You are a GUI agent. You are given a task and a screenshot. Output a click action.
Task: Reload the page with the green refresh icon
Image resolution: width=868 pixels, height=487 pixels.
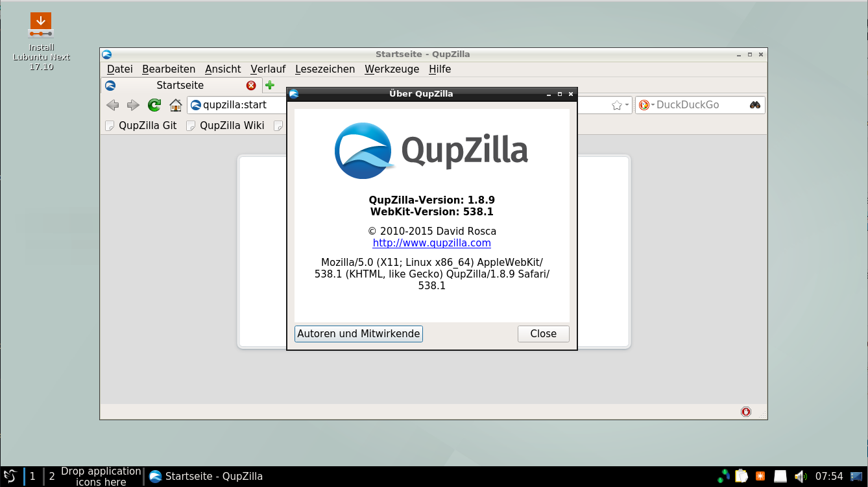154,105
